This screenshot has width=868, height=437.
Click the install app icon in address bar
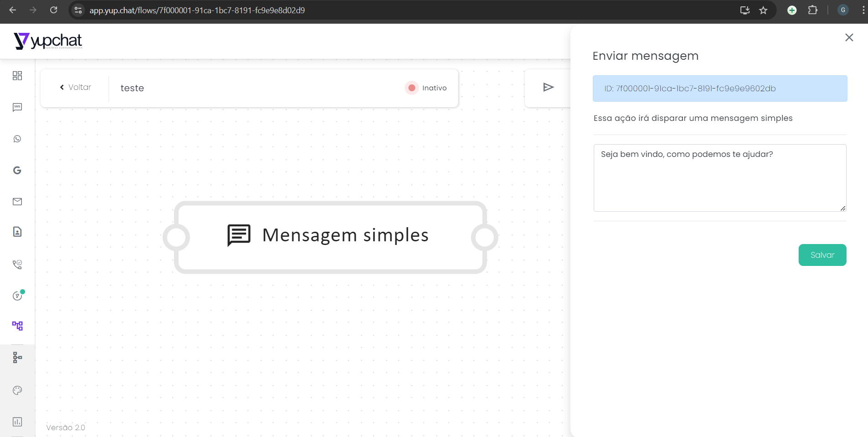tap(745, 10)
